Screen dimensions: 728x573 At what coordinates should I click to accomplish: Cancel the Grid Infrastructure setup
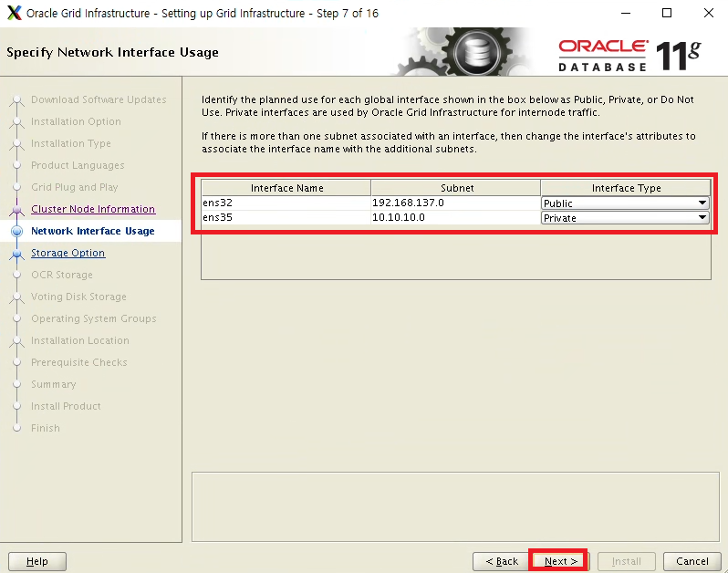click(x=692, y=561)
